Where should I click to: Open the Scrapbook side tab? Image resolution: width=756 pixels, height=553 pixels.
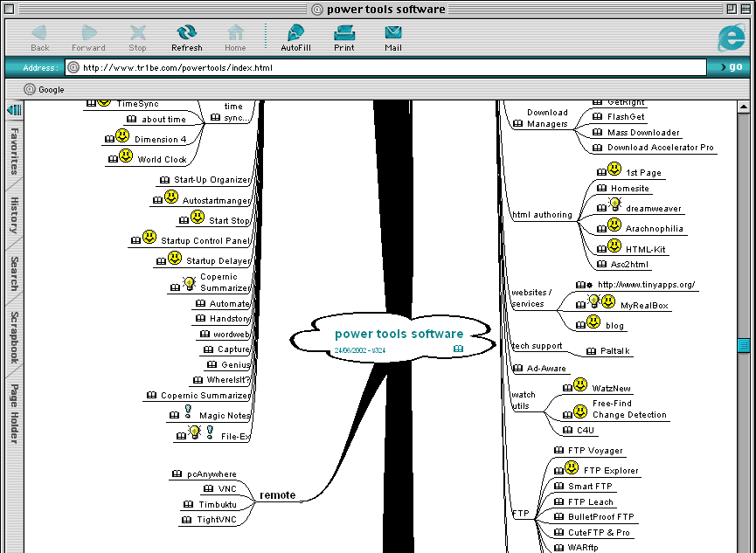(14, 338)
